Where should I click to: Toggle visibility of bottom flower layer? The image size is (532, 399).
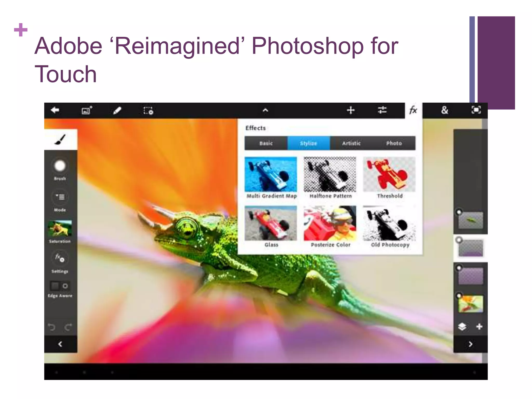click(459, 295)
